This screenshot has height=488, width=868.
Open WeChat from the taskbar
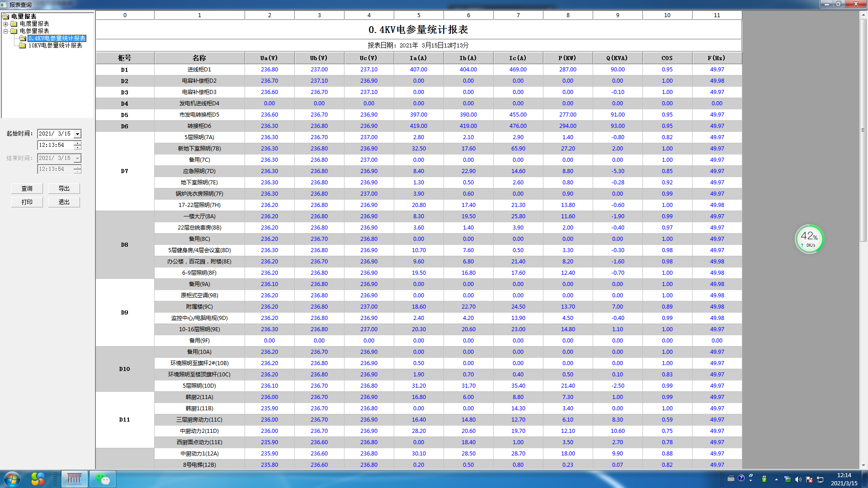[103, 479]
